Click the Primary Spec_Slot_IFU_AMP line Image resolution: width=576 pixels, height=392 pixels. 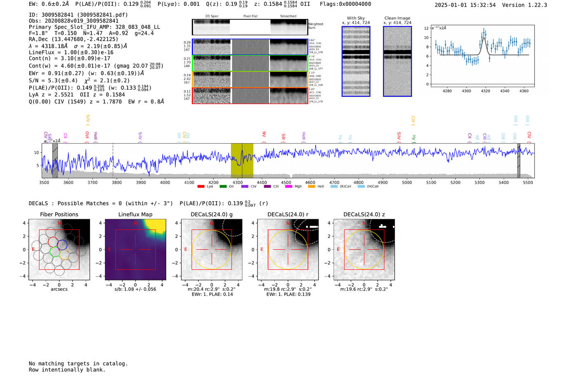click(95, 27)
